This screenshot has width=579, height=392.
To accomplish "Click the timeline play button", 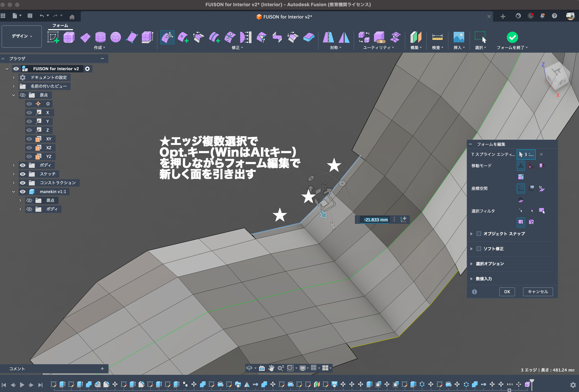I will click(22, 385).
